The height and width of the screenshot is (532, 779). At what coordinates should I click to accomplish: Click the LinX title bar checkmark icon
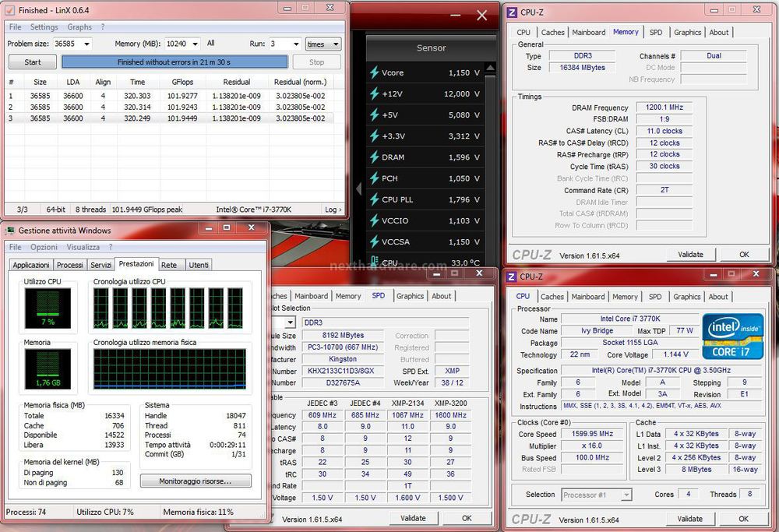tap(9, 10)
